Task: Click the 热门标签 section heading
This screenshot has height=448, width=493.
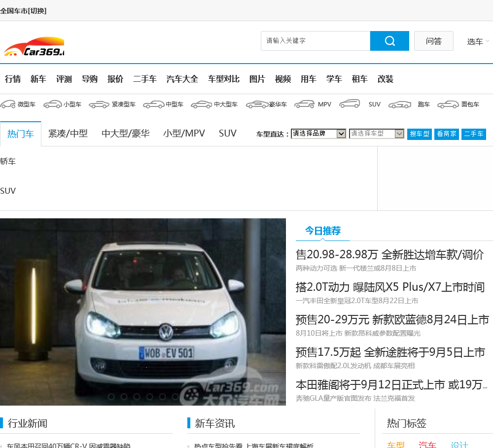Action: point(407,423)
